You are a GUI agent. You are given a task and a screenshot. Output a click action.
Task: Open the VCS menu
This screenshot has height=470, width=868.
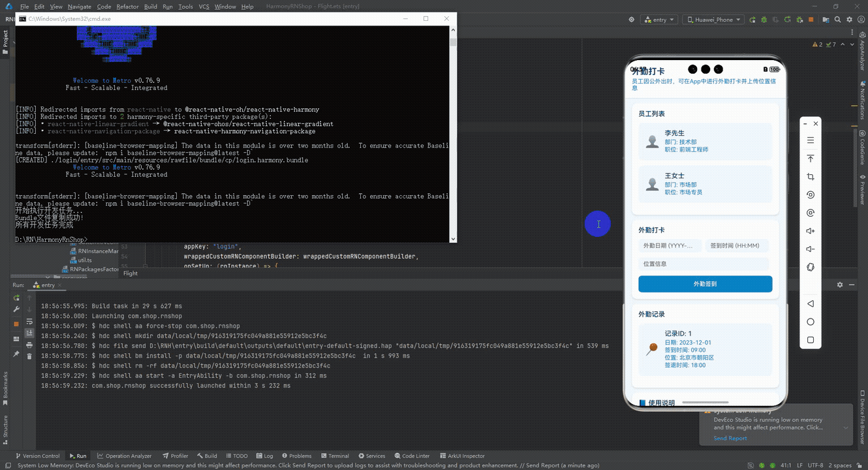204,7
